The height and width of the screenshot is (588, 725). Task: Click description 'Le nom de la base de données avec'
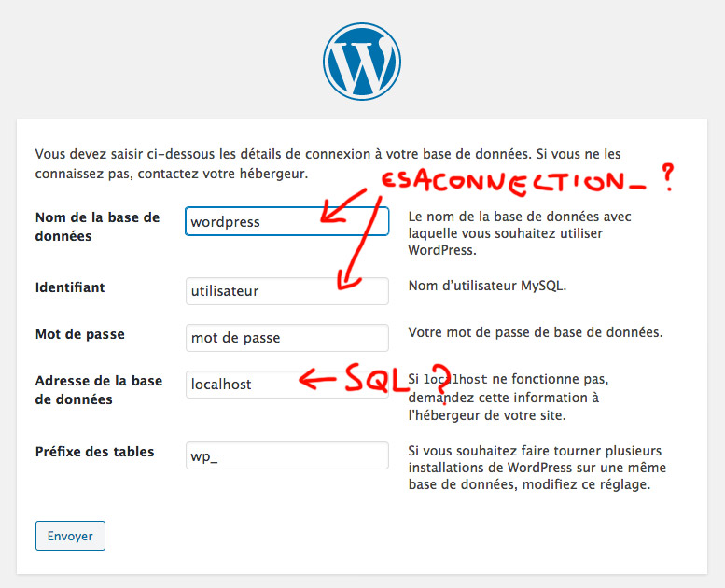click(x=520, y=233)
